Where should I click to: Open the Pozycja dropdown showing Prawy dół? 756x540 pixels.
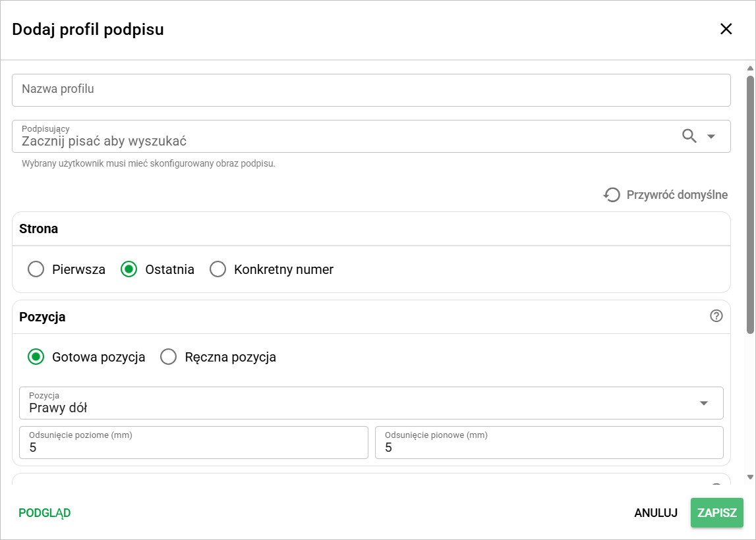coord(371,403)
